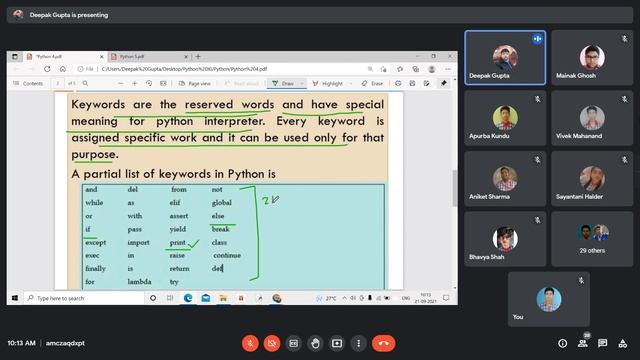Select Sayantani Halder's participant tile
Screen dimensions: 640x360
pos(592,178)
